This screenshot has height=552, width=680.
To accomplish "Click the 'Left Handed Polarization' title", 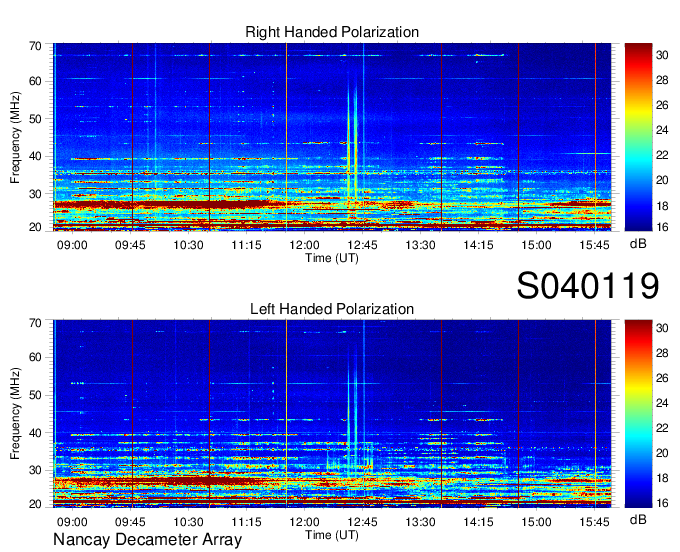I will pyautogui.click(x=332, y=309).
